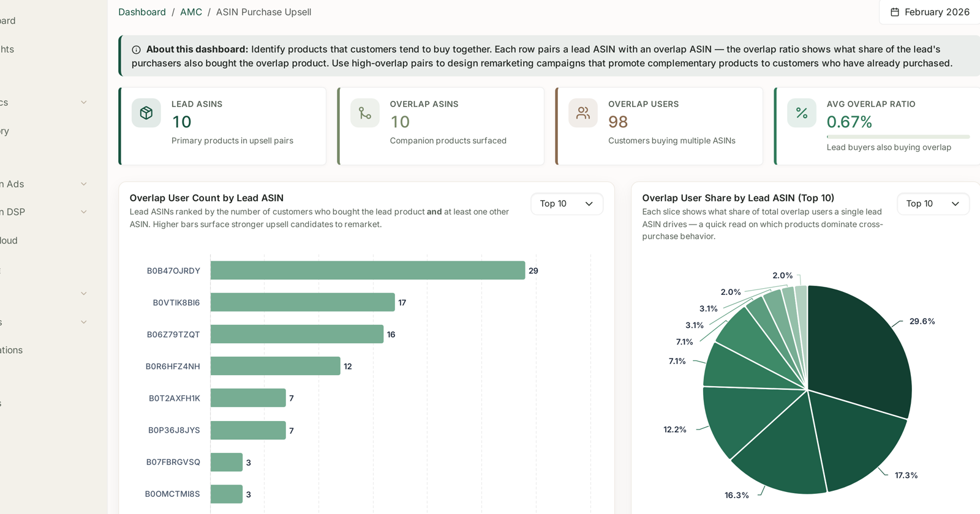Viewport: 980px width, 514px height.
Task: Expand the chevron next to the Ads sidebar item
Action: click(x=84, y=184)
